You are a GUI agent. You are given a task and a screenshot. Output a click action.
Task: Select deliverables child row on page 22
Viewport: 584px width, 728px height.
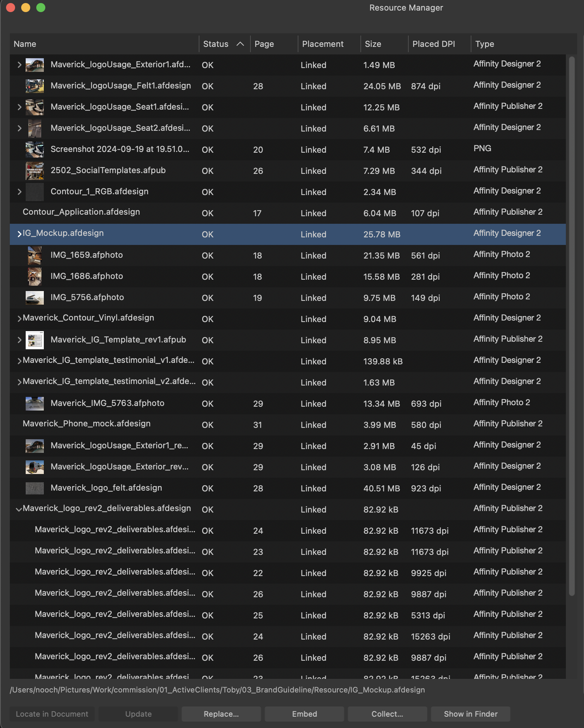[x=288, y=573]
